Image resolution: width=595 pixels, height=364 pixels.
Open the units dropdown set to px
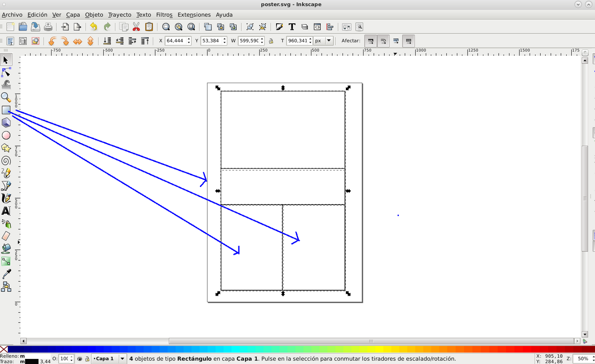tap(324, 40)
